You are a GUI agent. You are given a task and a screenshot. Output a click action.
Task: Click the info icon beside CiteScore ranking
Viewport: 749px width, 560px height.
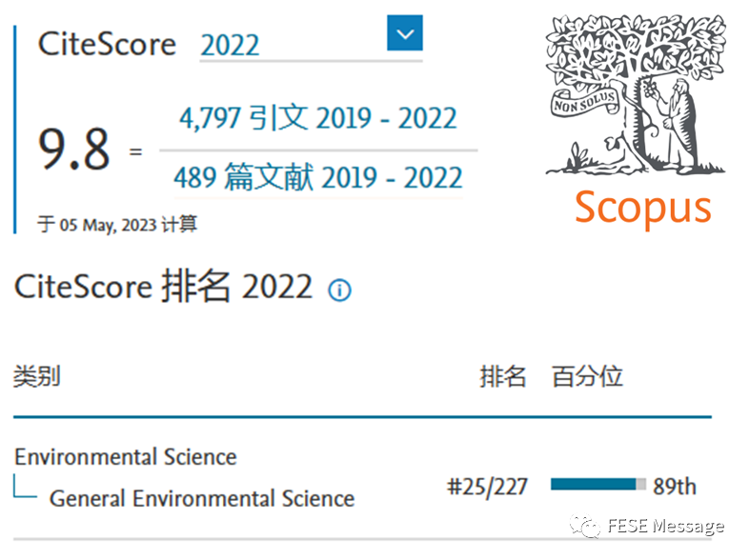[x=339, y=290]
